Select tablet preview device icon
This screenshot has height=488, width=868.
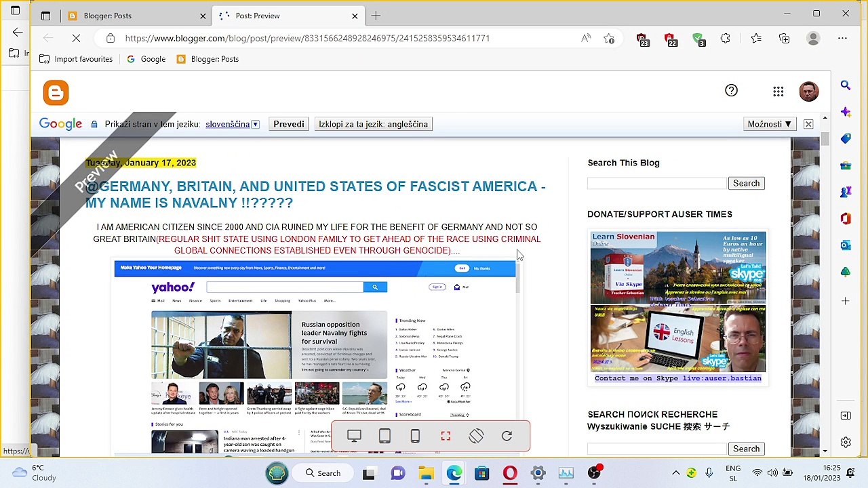click(384, 436)
